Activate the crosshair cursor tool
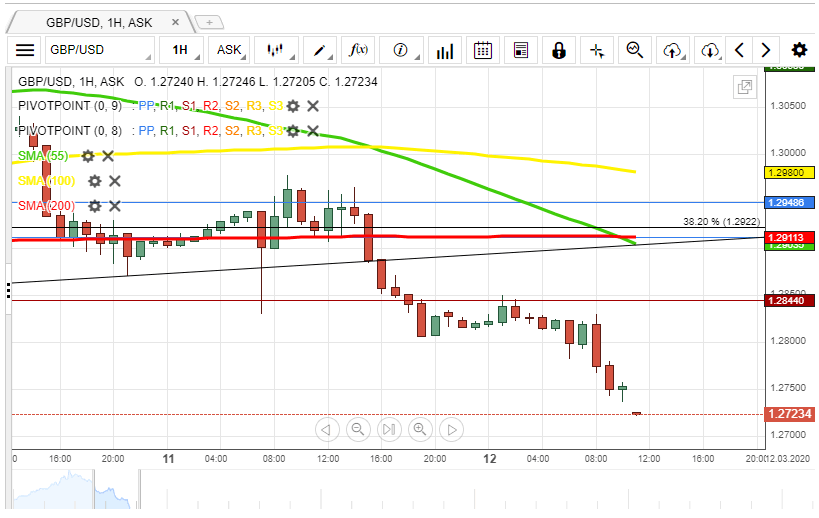This screenshot has width=819, height=518. pyautogui.click(x=597, y=50)
